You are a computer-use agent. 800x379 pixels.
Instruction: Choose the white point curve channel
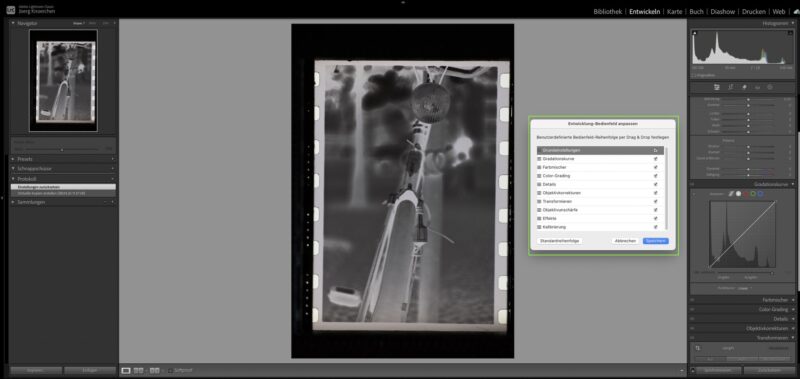738,194
